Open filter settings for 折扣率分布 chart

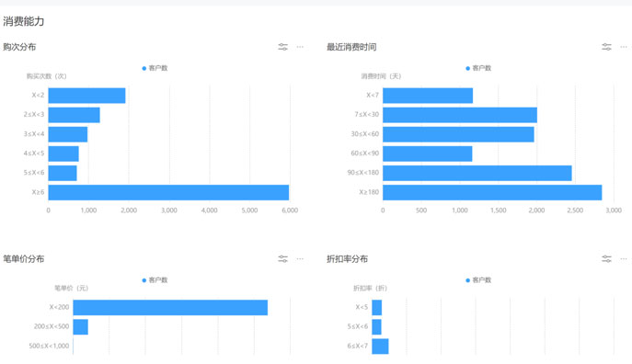tap(606, 258)
